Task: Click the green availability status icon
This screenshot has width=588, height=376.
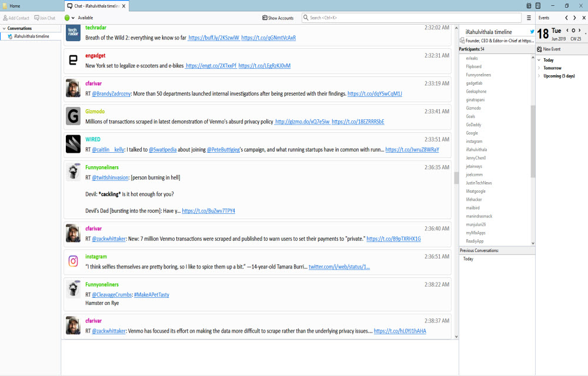Action: click(x=67, y=18)
